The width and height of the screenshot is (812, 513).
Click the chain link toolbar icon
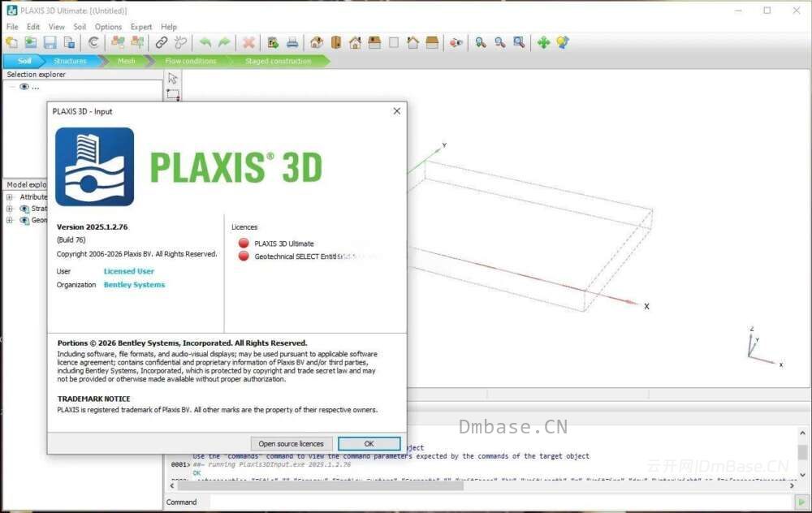tap(162, 42)
